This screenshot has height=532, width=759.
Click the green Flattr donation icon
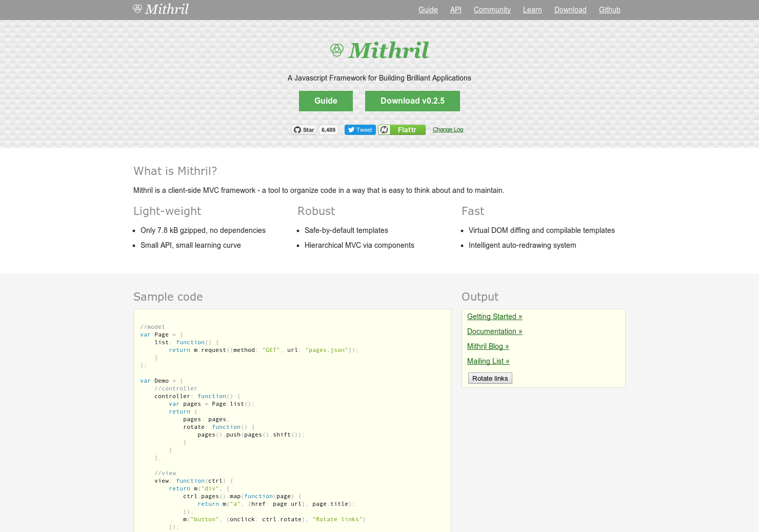385,130
